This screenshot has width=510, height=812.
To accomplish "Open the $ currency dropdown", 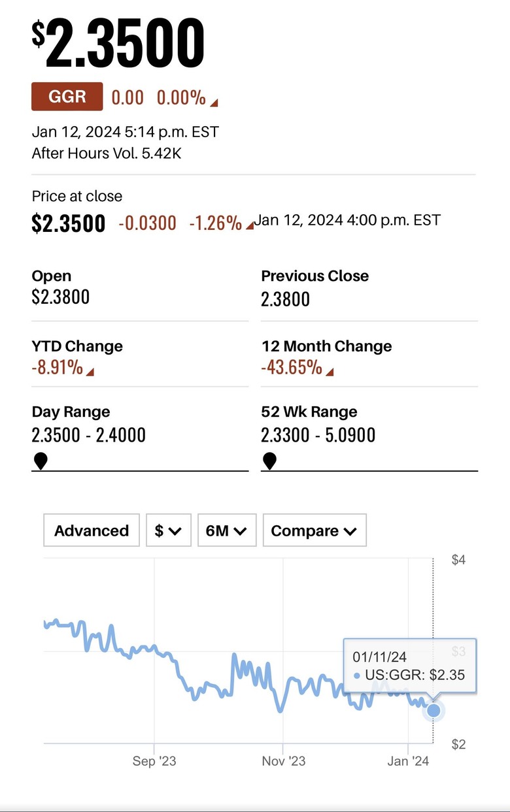I will point(168,530).
